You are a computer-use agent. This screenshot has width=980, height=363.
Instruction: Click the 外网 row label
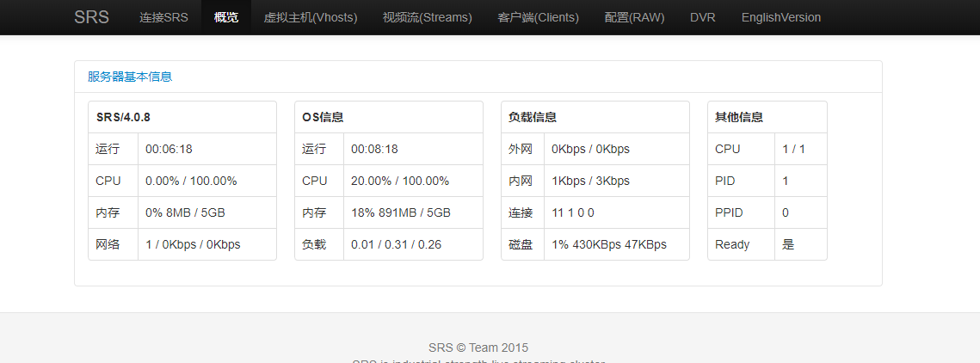point(520,150)
